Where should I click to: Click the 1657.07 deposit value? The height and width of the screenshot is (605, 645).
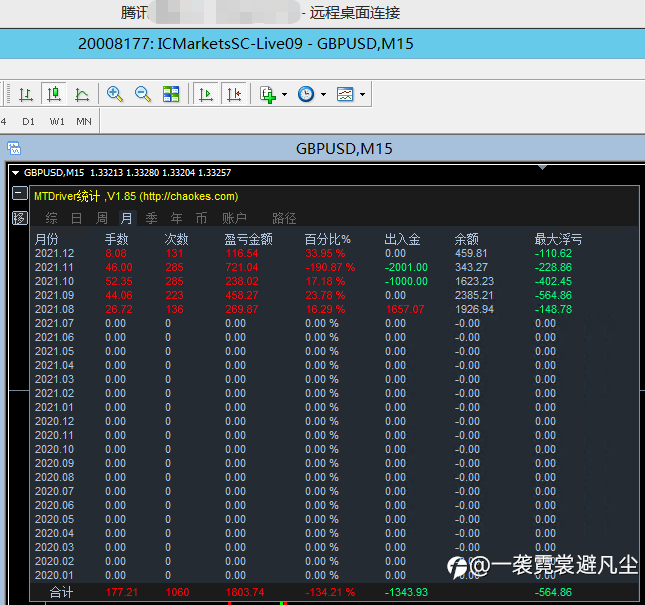(405, 309)
